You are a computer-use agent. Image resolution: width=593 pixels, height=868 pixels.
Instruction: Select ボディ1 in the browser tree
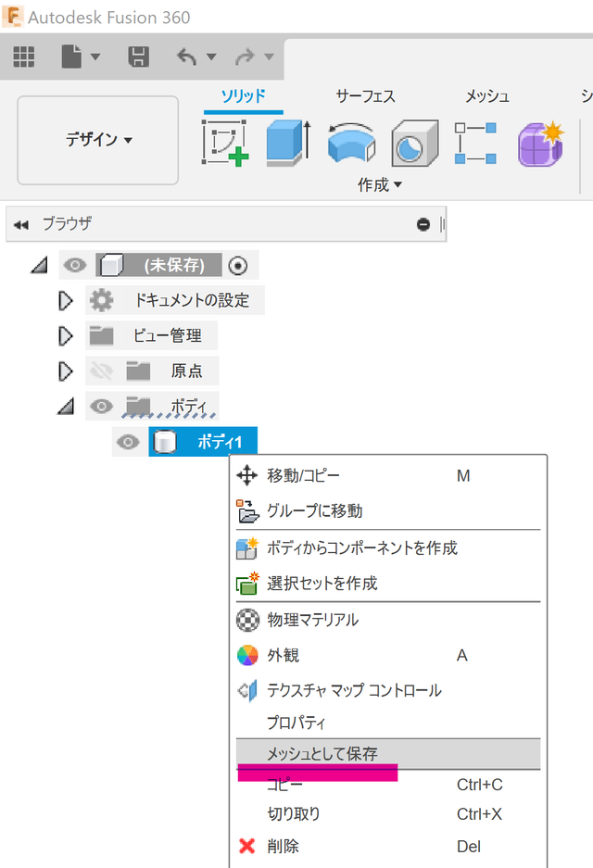[203, 442]
